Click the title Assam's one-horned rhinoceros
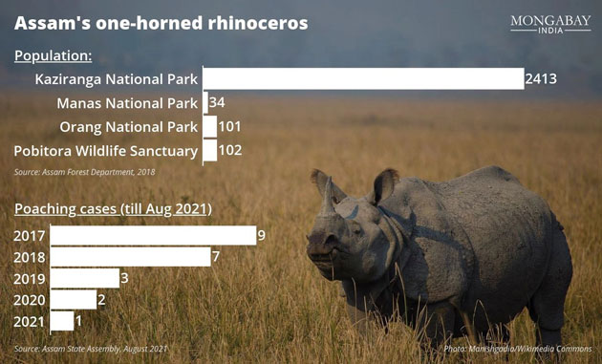The image size is (602, 364). (x=161, y=23)
